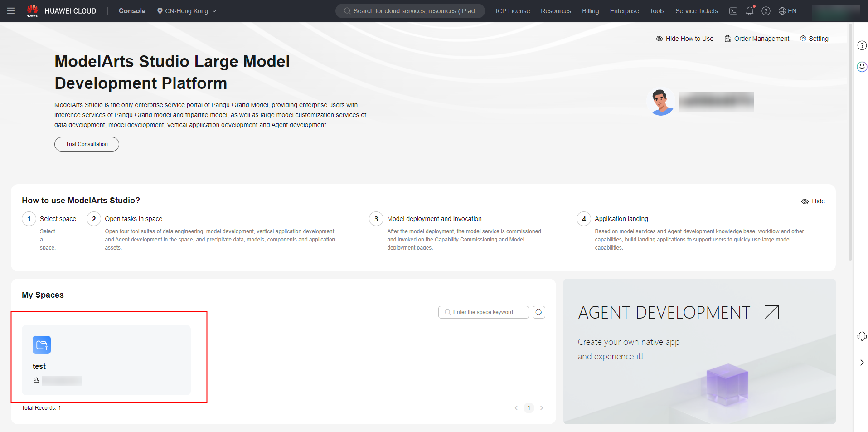Open the hamburger navigation menu
The width and height of the screenshot is (868, 432).
pos(11,11)
